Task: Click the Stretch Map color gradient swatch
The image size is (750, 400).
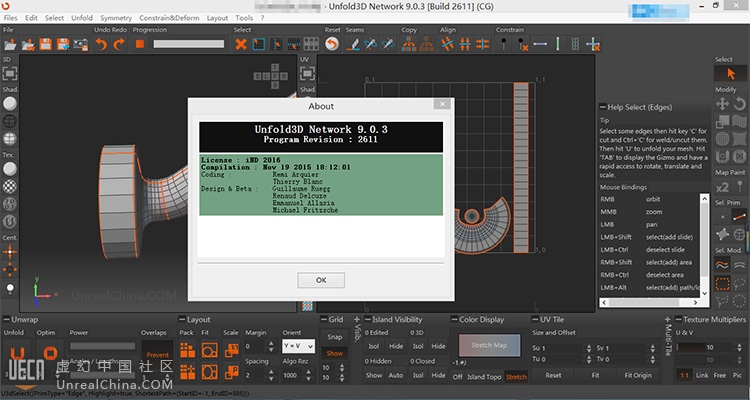Action: [489, 345]
